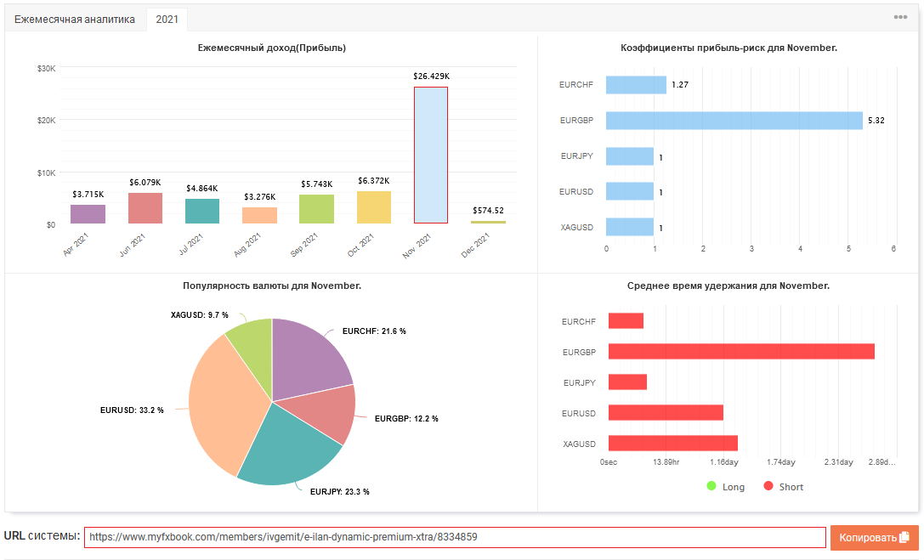This screenshot has height=560, width=924.
Task: Click the EURJPY profit-risk ratio bar
Action: (629, 156)
